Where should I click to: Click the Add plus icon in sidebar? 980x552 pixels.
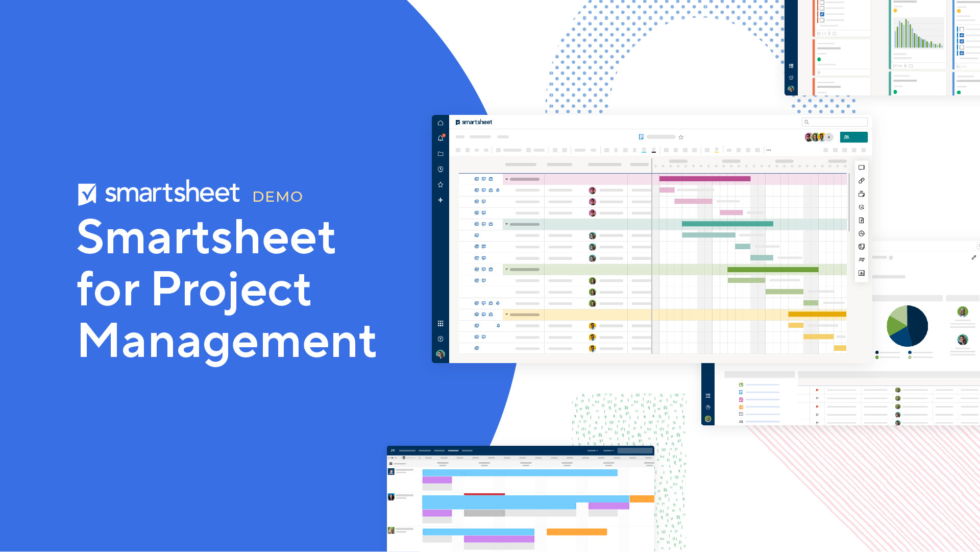click(x=441, y=200)
